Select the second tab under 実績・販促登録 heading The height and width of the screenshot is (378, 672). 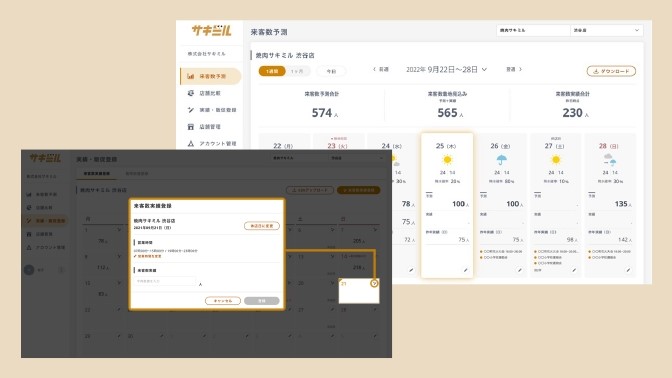[x=137, y=174]
